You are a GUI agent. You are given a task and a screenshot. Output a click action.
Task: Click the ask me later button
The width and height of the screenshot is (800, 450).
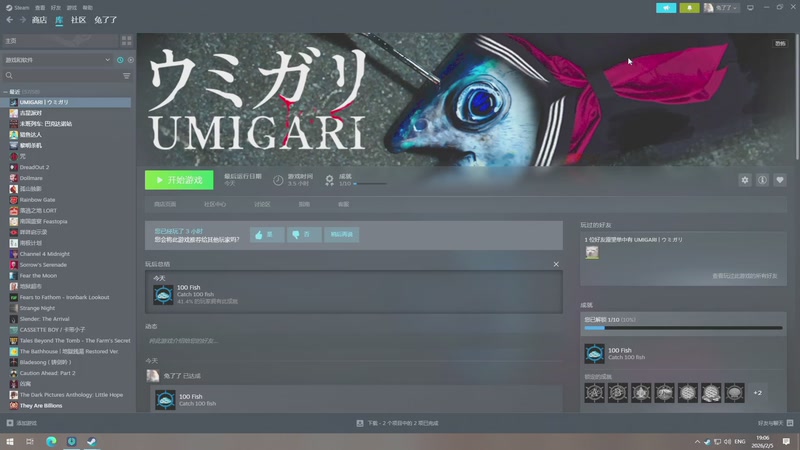click(x=342, y=235)
